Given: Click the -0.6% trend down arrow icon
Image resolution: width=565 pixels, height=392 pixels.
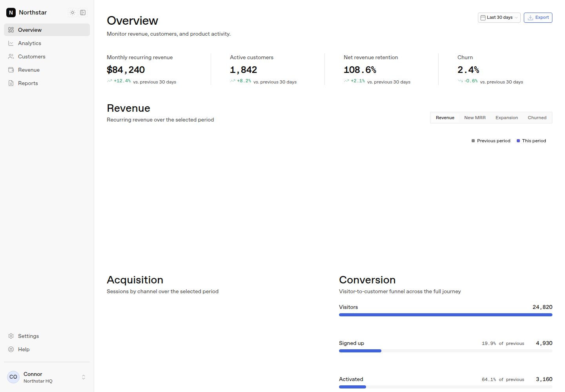Looking at the screenshot, I should pyautogui.click(x=460, y=81).
